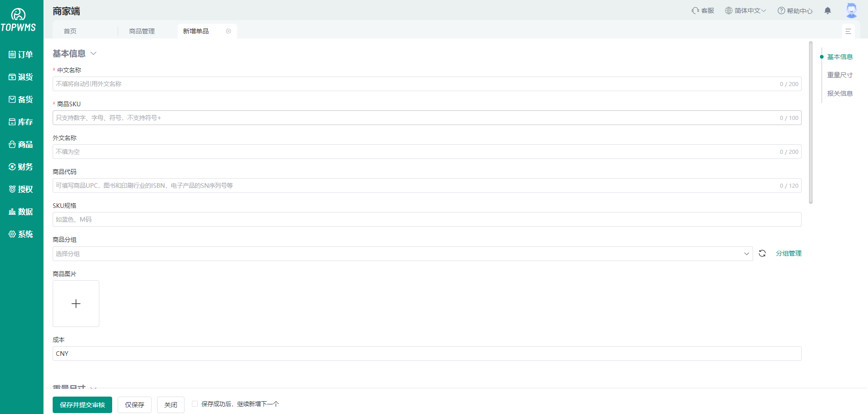
Task: Click 保存并提交审核 button
Action: click(x=82, y=405)
